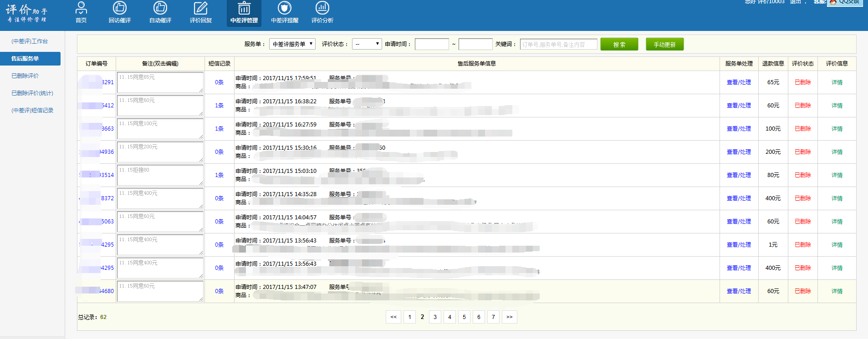Go to page 6

[x=479, y=317]
